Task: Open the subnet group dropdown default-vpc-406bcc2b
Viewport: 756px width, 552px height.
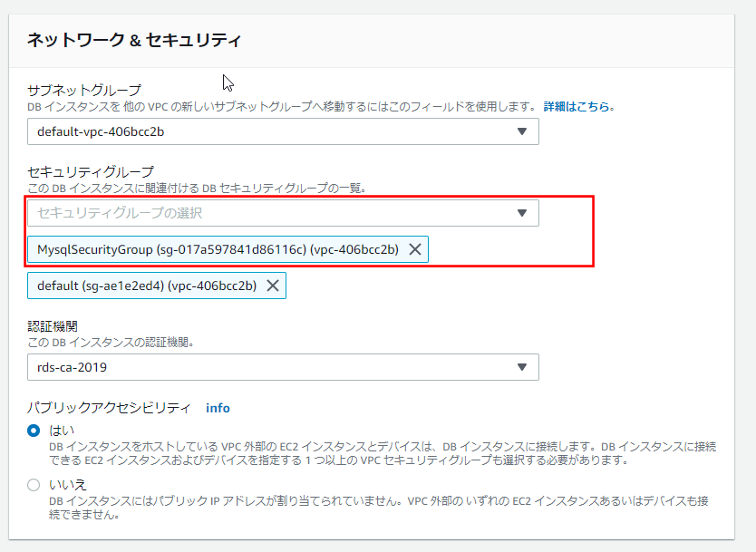Action: (x=283, y=131)
